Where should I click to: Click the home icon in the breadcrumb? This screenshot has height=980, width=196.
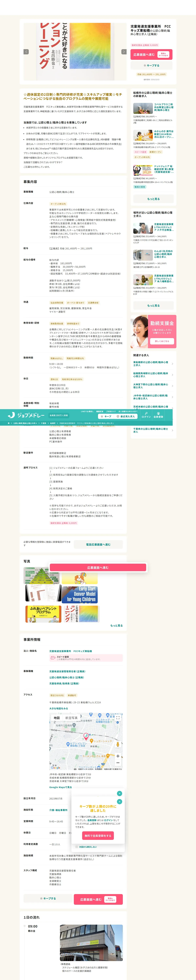(x=9, y=423)
